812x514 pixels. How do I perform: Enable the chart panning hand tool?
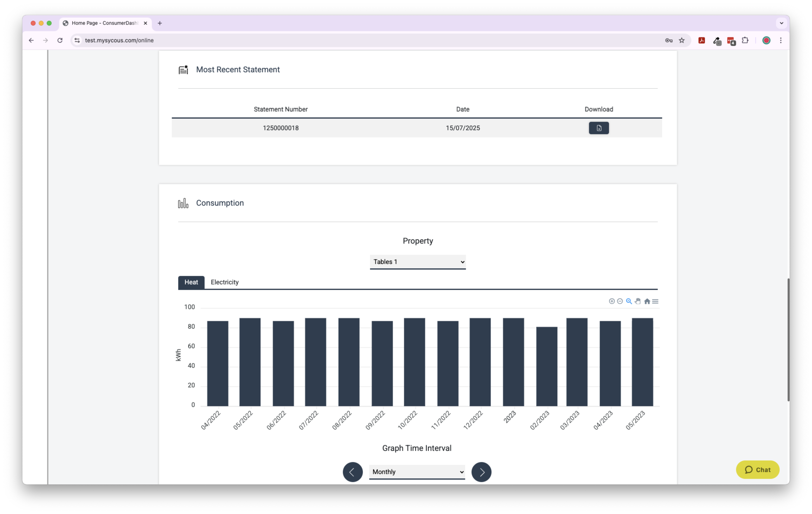tap(638, 301)
